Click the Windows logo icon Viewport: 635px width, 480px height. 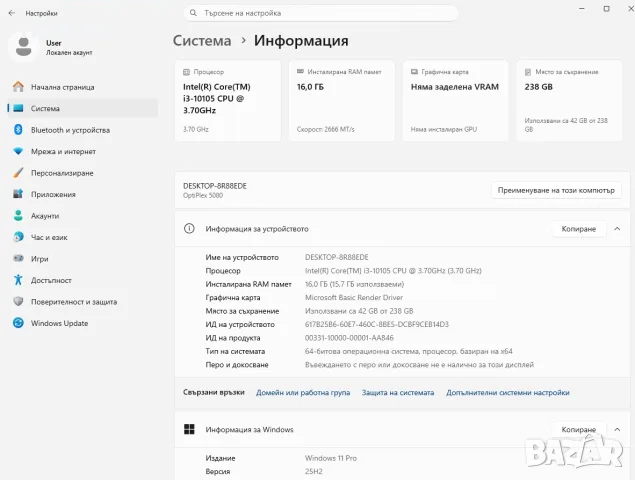[189, 429]
